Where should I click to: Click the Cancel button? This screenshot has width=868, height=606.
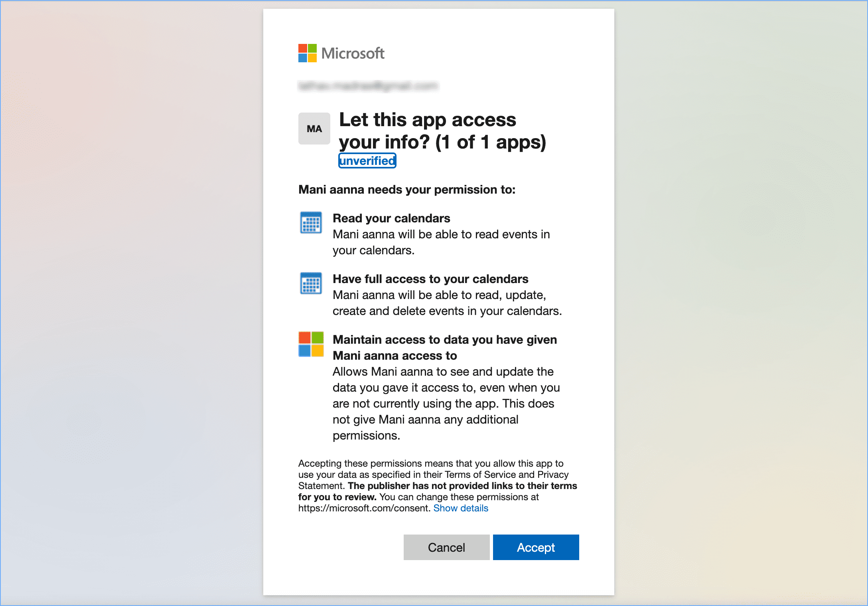click(x=446, y=547)
